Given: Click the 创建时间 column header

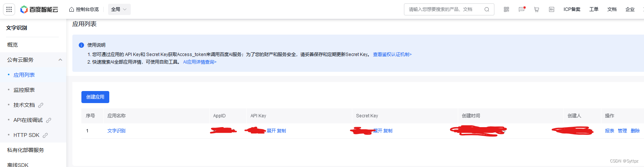Looking at the screenshot, I should [x=471, y=116].
